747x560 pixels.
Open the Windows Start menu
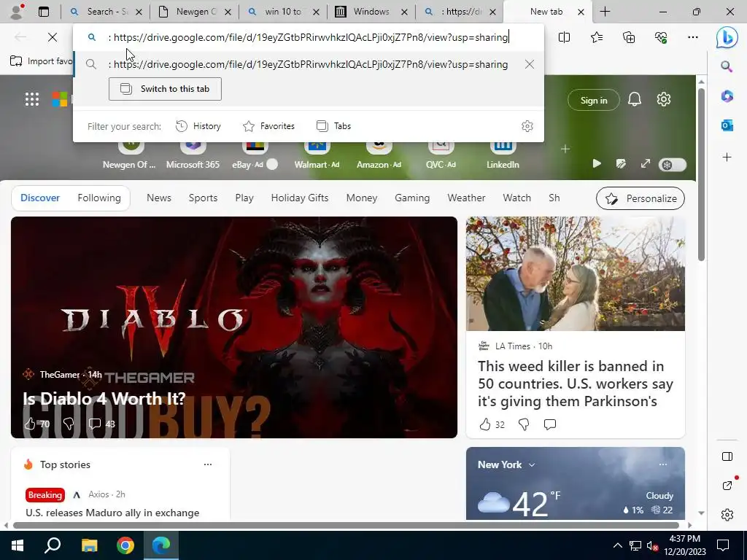(18, 545)
